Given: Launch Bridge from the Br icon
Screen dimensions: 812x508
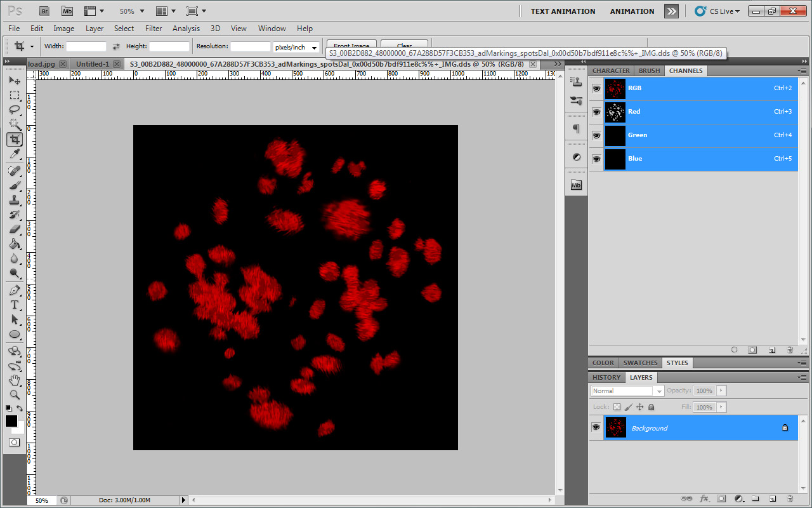Looking at the screenshot, I should [44, 11].
